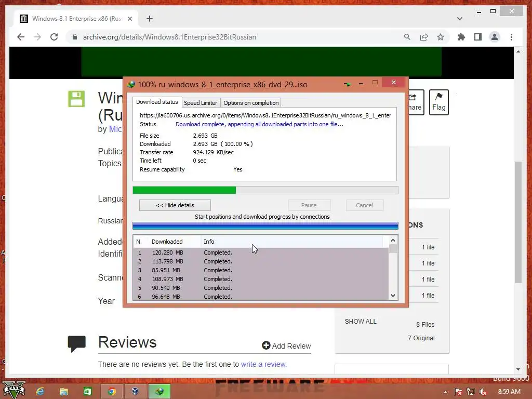532x399 pixels.
Task: Select connection row 96.648 MB
Action: pos(261,296)
